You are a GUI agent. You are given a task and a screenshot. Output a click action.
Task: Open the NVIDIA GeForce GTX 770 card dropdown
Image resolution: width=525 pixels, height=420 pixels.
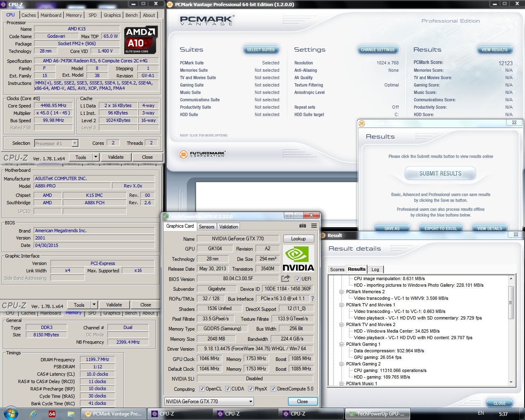[209, 401]
